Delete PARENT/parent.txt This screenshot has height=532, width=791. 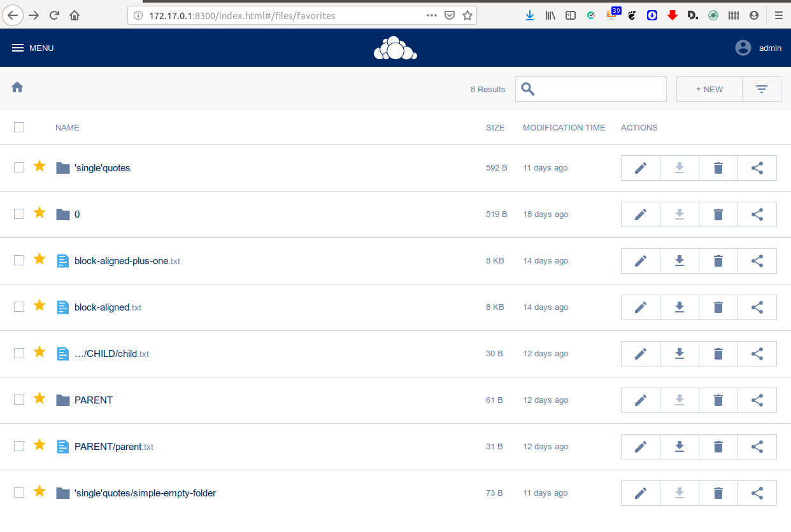click(718, 447)
